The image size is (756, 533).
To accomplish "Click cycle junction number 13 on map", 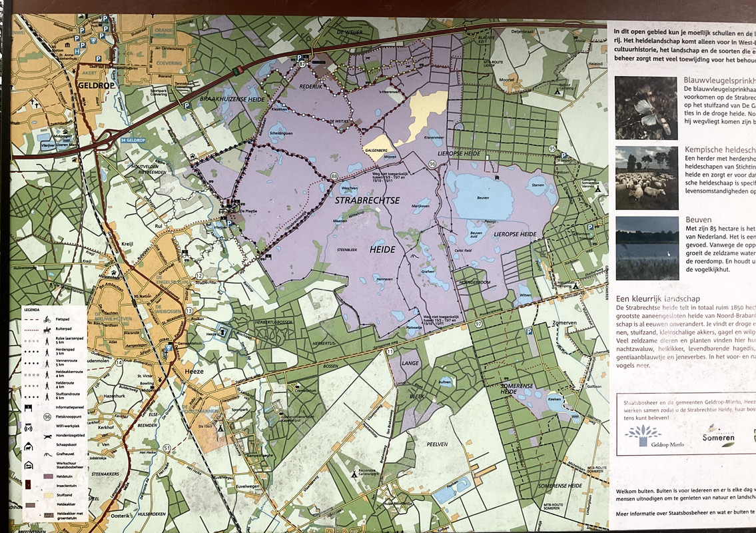I will pos(189,311).
